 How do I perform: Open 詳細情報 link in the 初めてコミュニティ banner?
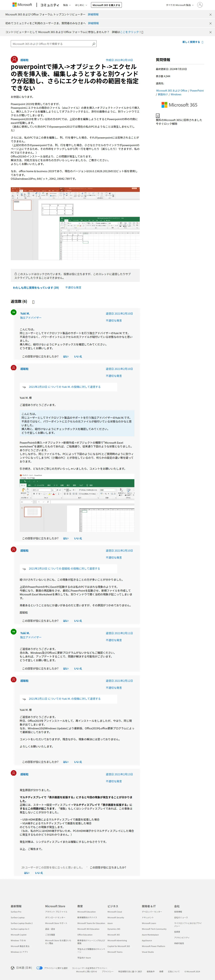coord(94,23)
